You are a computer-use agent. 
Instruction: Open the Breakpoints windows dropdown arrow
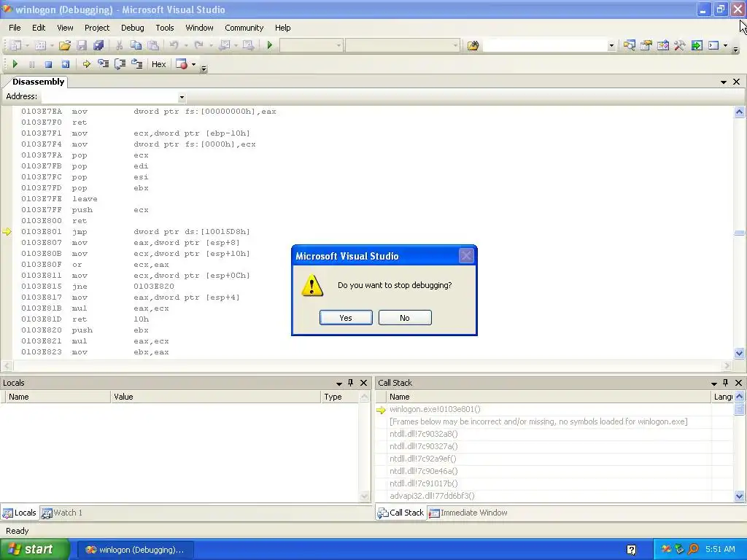(193, 64)
